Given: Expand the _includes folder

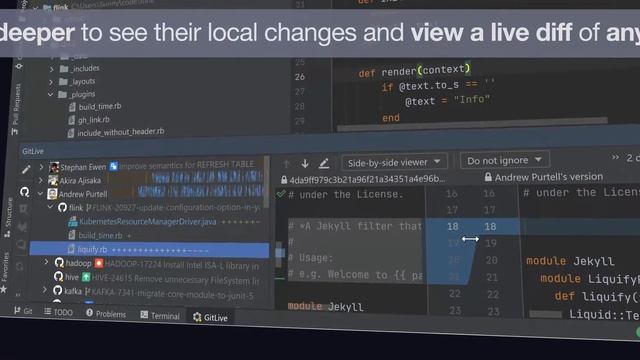Looking at the screenshot, I should coord(51,69).
